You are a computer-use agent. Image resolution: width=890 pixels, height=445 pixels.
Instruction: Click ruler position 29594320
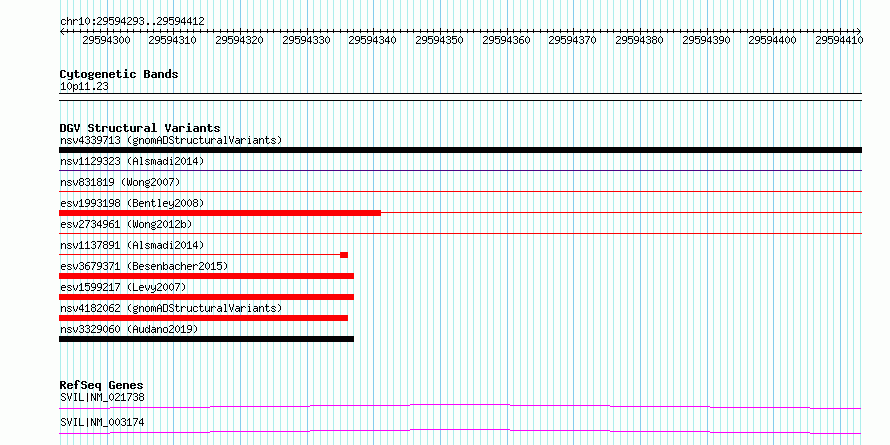(240, 40)
